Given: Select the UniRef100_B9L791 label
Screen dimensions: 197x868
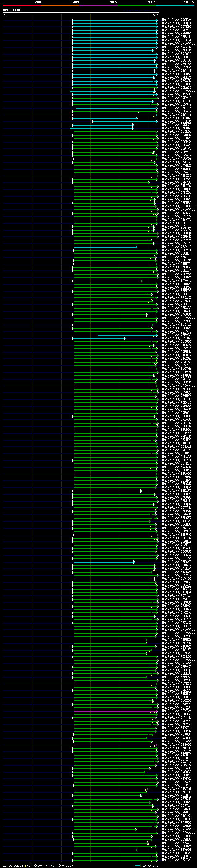Looking at the screenshot, I should pos(176,450).
